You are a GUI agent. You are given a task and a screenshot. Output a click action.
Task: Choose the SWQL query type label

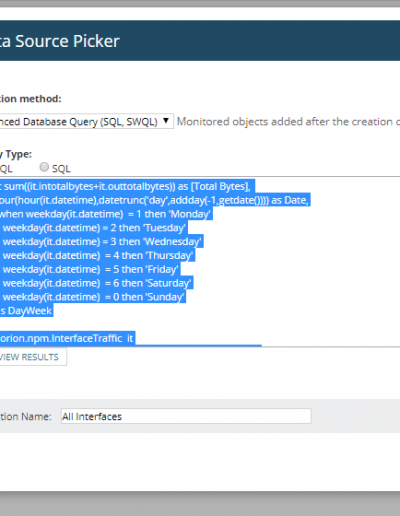(6, 169)
